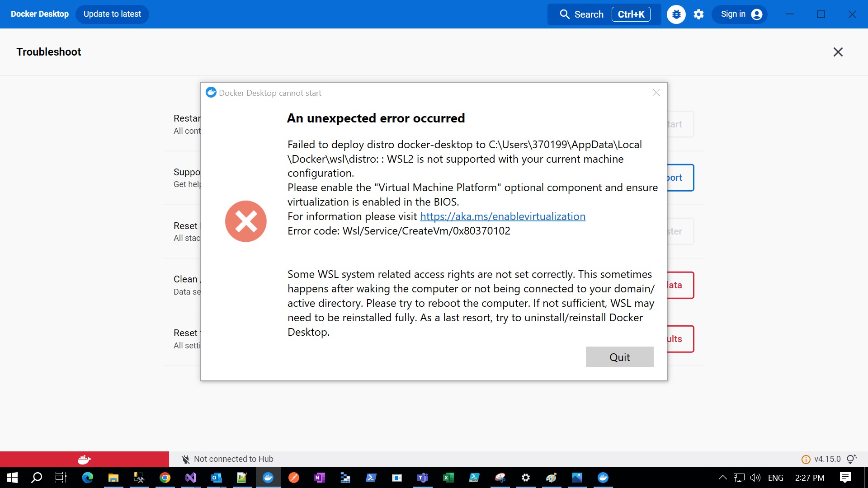Viewport: 868px width, 488px height.
Task: Click active Docker Desktop taskbar icon
Action: pos(268,478)
